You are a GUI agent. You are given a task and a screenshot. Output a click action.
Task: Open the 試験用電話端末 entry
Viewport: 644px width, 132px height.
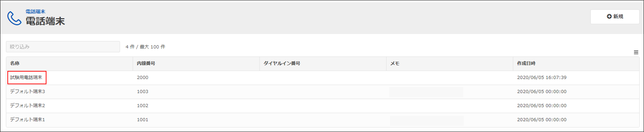[26, 78]
